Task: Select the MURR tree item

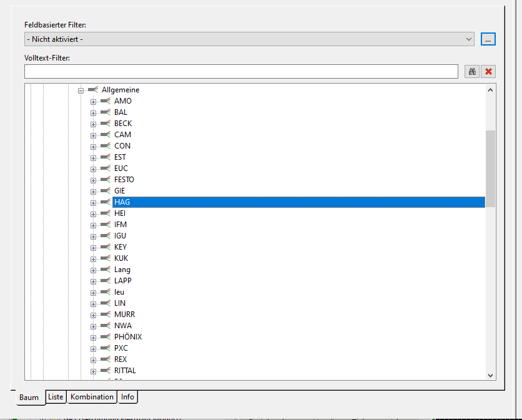Action: pyautogui.click(x=124, y=314)
